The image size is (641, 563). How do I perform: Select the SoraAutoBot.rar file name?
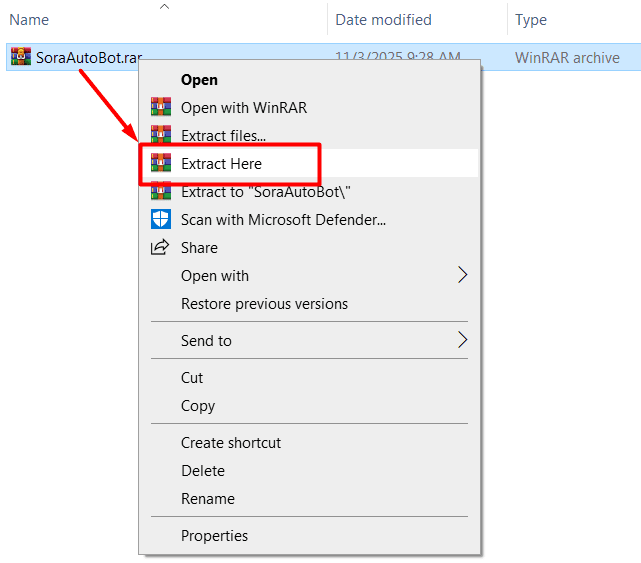click(89, 58)
